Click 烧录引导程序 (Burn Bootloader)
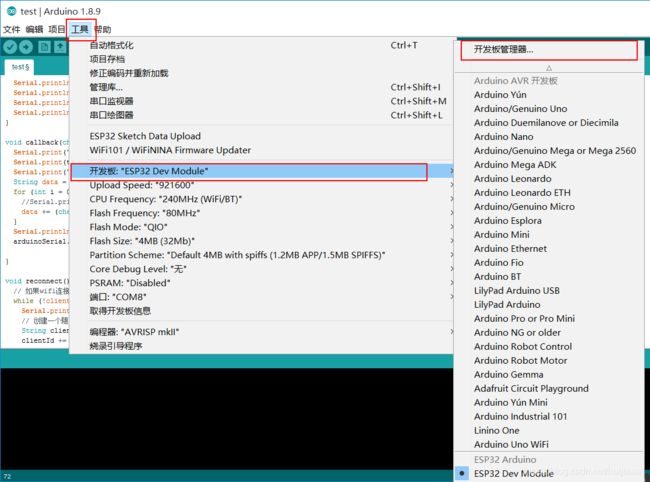650x482 pixels. click(x=116, y=346)
